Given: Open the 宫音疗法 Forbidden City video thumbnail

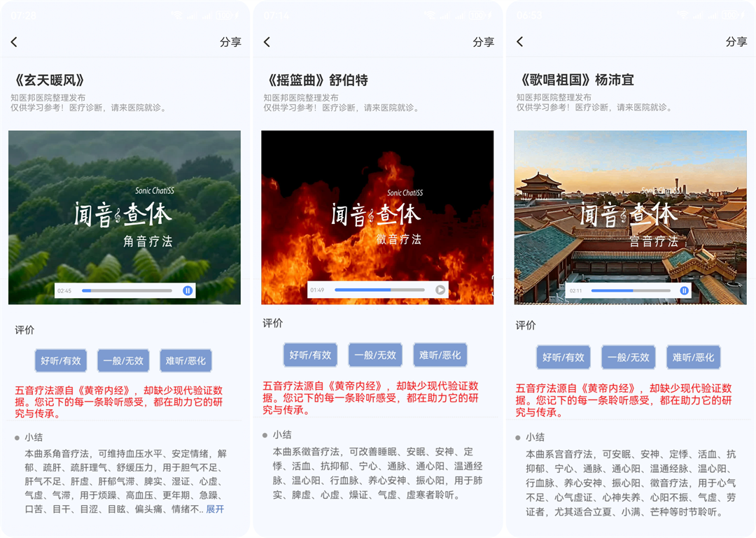Looking at the screenshot, I should (630, 218).
